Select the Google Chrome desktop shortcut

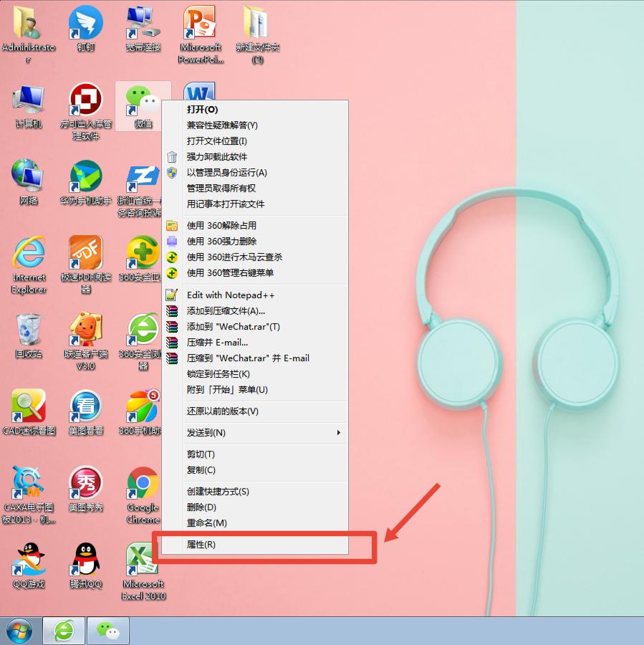(143, 495)
